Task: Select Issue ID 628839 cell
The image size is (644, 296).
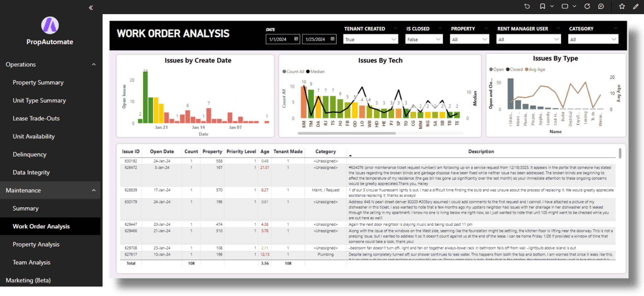Action: (x=131, y=190)
